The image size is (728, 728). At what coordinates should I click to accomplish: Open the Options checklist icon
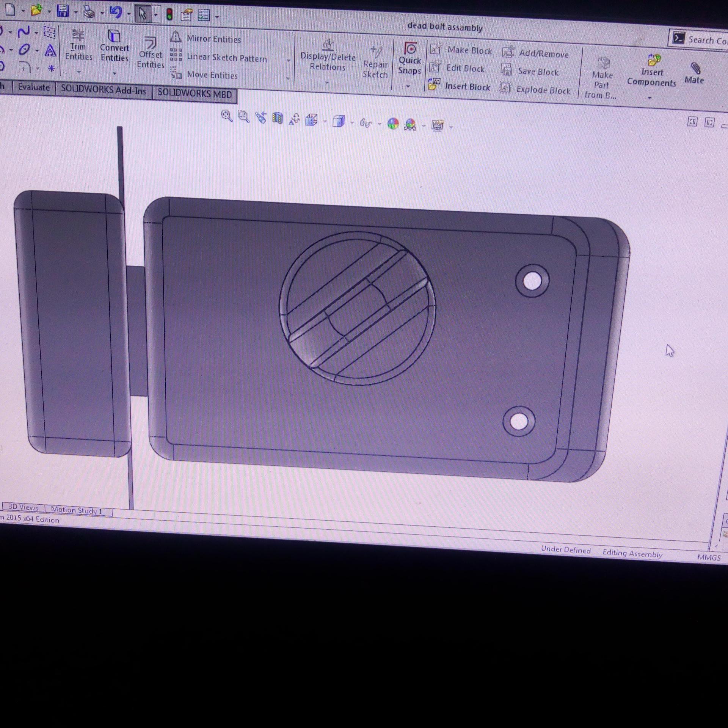pos(204,16)
